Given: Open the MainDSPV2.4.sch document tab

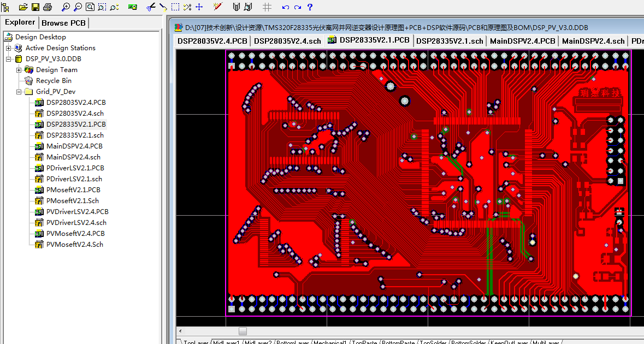Looking at the screenshot, I should tap(593, 40).
